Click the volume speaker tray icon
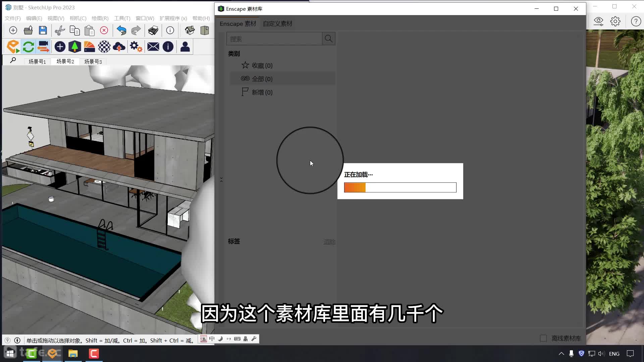Viewport: 644px width, 362px height. click(x=601, y=354)
